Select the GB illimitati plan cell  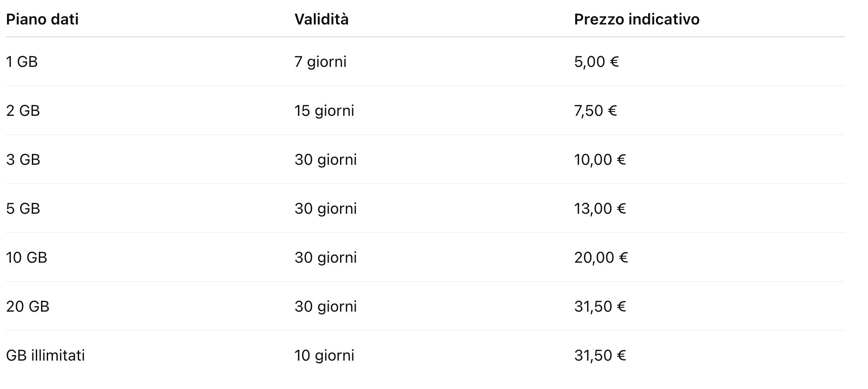[45, 355]
